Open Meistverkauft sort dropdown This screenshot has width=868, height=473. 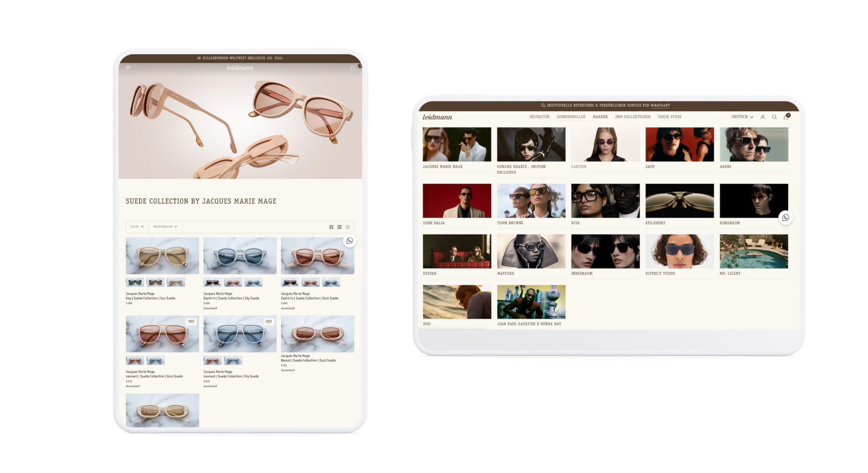pos(165,227)
